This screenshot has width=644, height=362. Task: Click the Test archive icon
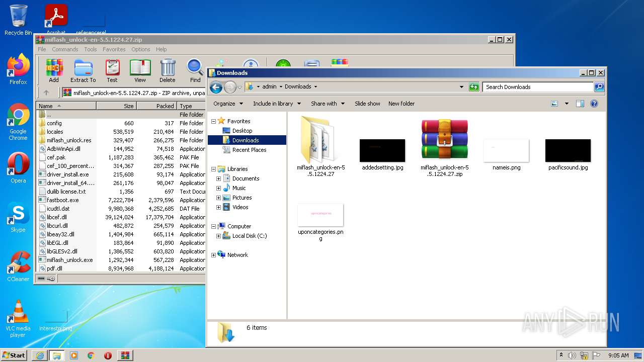(x=112, y=71)
